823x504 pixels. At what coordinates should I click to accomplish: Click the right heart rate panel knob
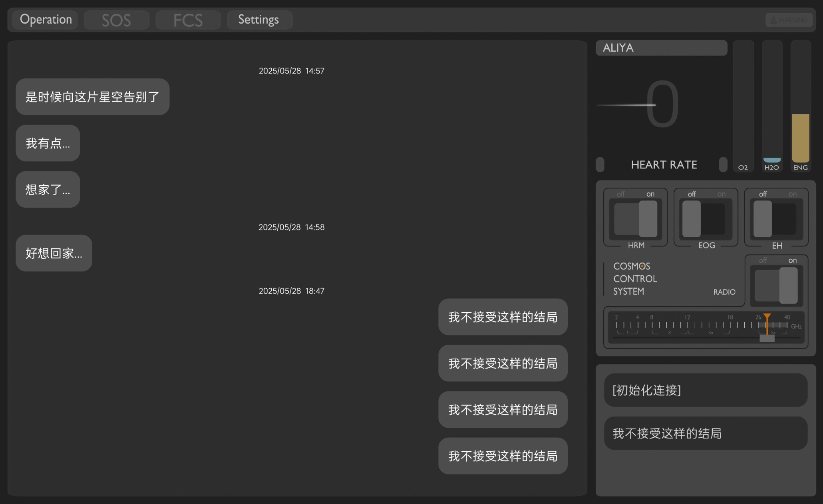pyautogui.click(x=723, y=165)
